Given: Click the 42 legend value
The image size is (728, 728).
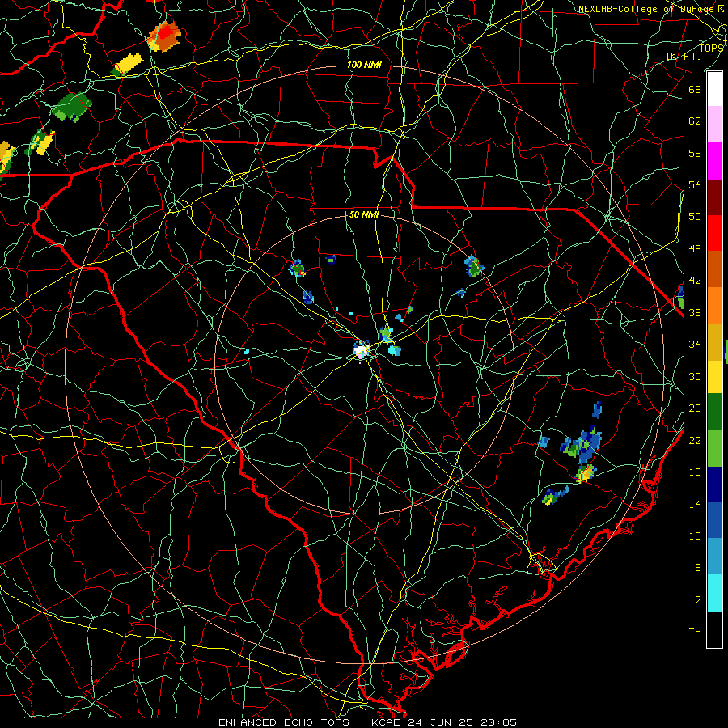Looking at the screenshot, I should pos(695,280).
